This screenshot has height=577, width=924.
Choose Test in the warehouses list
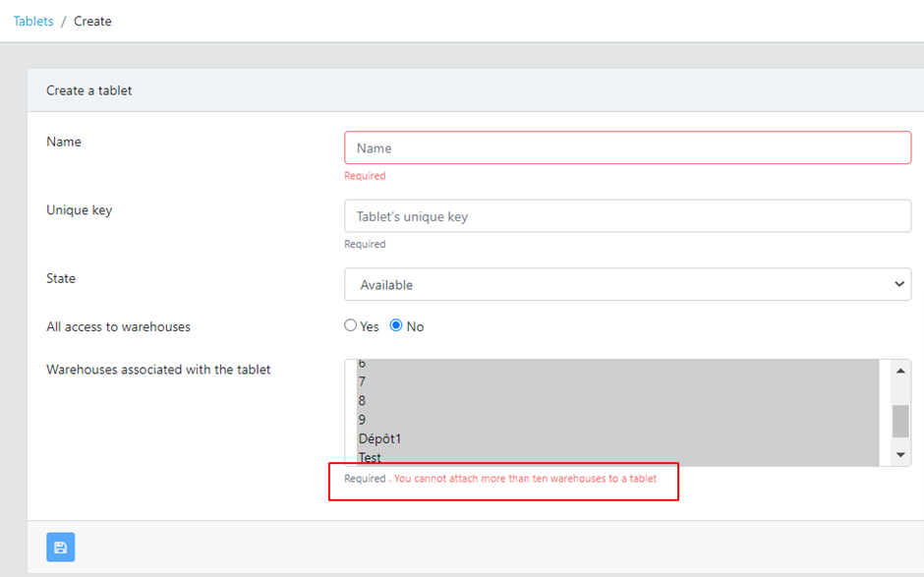[x=370, y=457]
